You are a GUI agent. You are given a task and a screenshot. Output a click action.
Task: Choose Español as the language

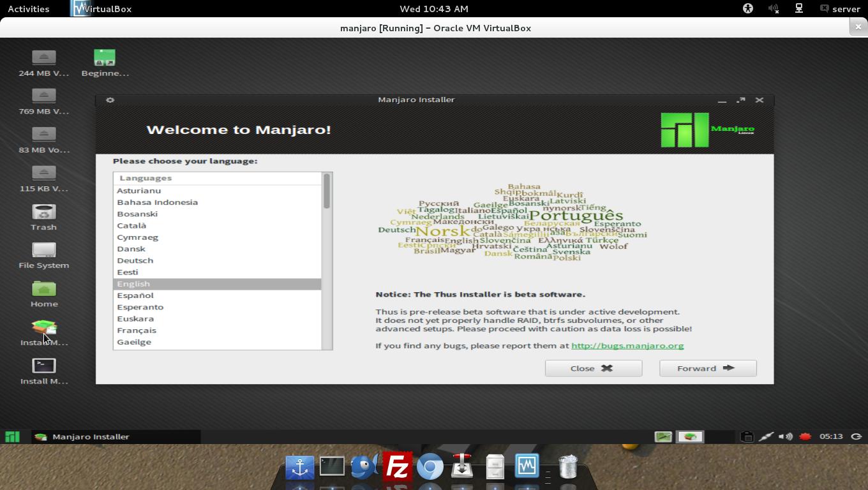pos(218,295)
